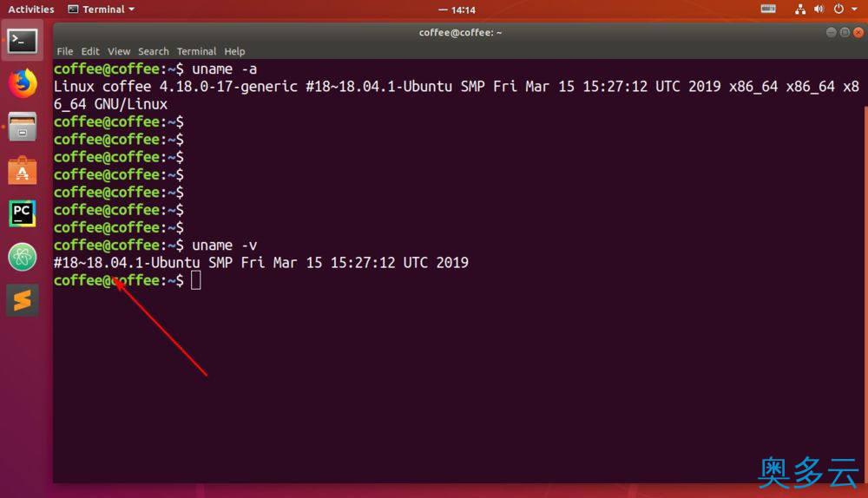Click the window title 'coffee@coffee: ~'

pos(460,33)
